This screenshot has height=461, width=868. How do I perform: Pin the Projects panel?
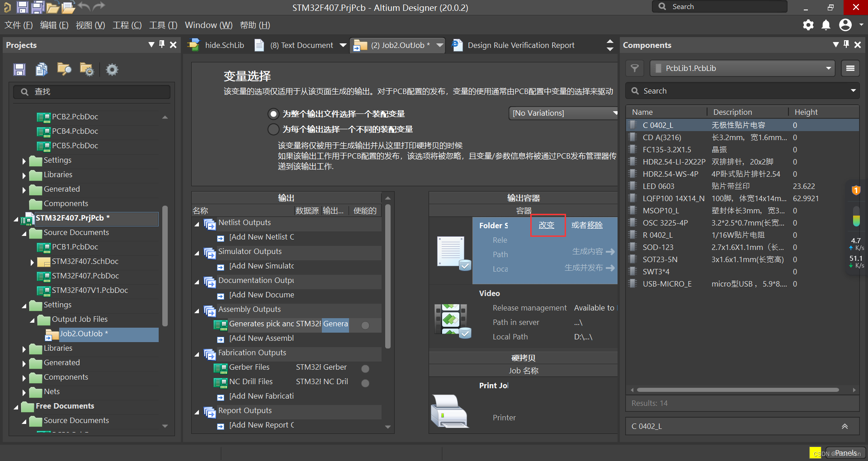coord(162,44)
